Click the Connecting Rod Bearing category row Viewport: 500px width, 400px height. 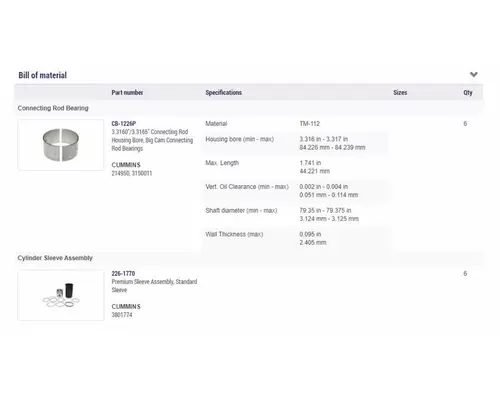tap(249, 108)
